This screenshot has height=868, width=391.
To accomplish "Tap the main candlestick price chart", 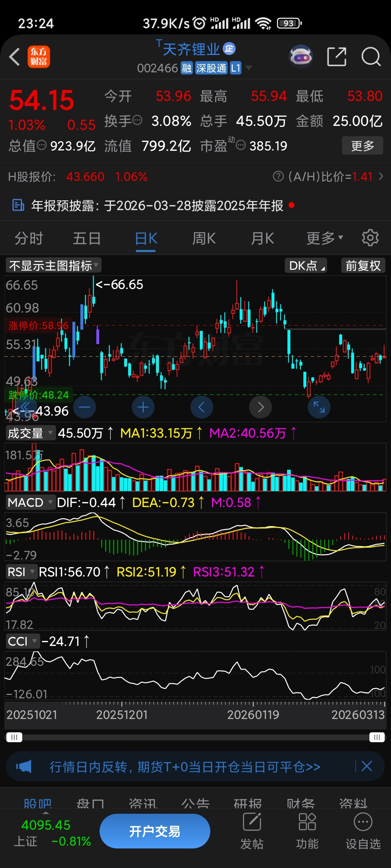I will (x=195, y=349).
